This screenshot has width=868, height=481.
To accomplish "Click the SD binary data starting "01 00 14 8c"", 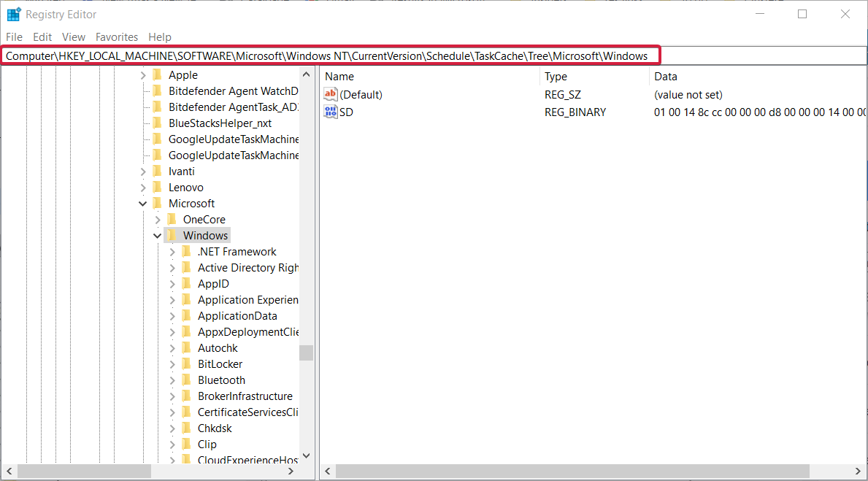I will [760, 112].
